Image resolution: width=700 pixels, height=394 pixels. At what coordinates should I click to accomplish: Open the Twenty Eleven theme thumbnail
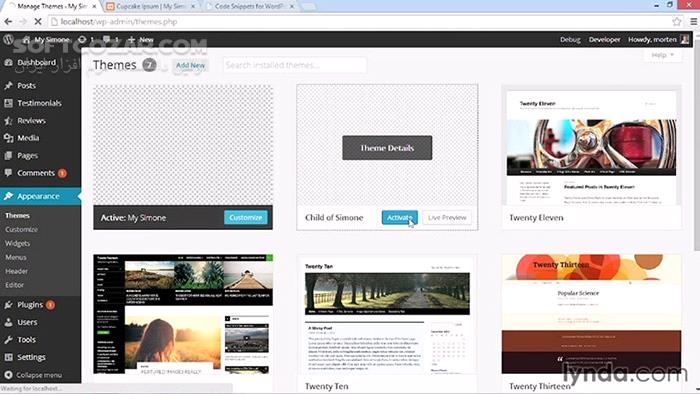click(x=592, y=145)
